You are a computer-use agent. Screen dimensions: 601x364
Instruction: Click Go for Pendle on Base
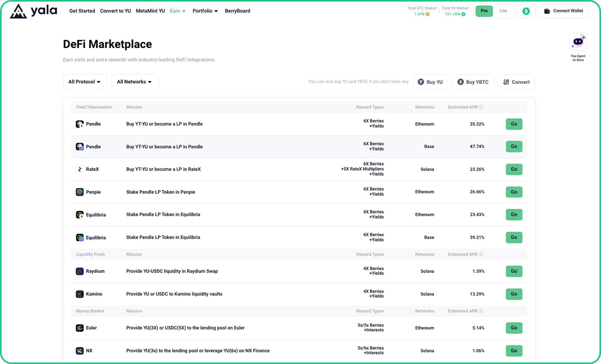(x=514, y=146)
